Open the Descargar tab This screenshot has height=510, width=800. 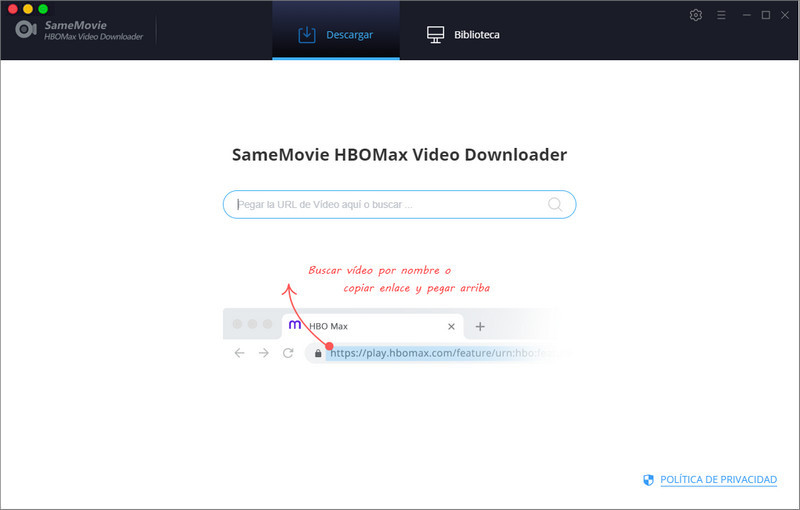click(x=336, y=31)
